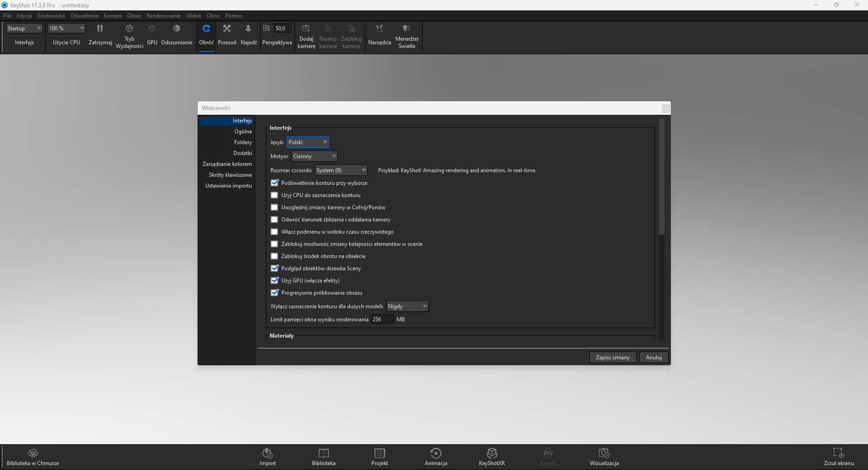The width and height of the screenshot is (868, 470).
Task: Open the Nigdy contour selection dropdown
Action: click(x=408, y=306)
